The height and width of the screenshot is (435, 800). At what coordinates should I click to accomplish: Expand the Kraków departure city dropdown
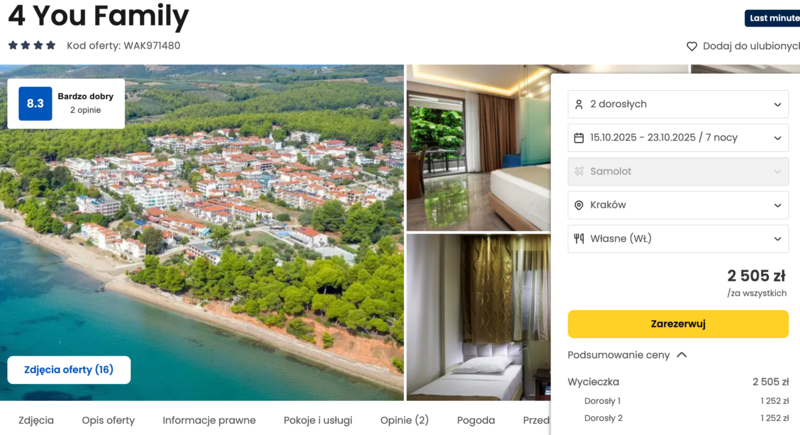click(678, 205)
